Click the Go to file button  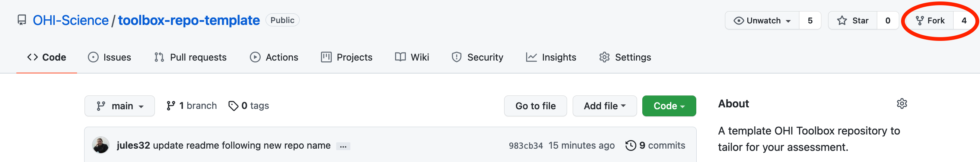[x=535, y=106]
